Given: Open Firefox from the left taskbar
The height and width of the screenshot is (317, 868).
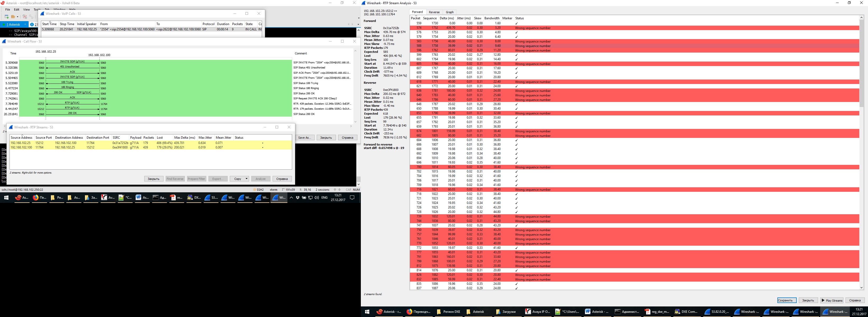Looking at the screenshot, I should tap(36, 198).
